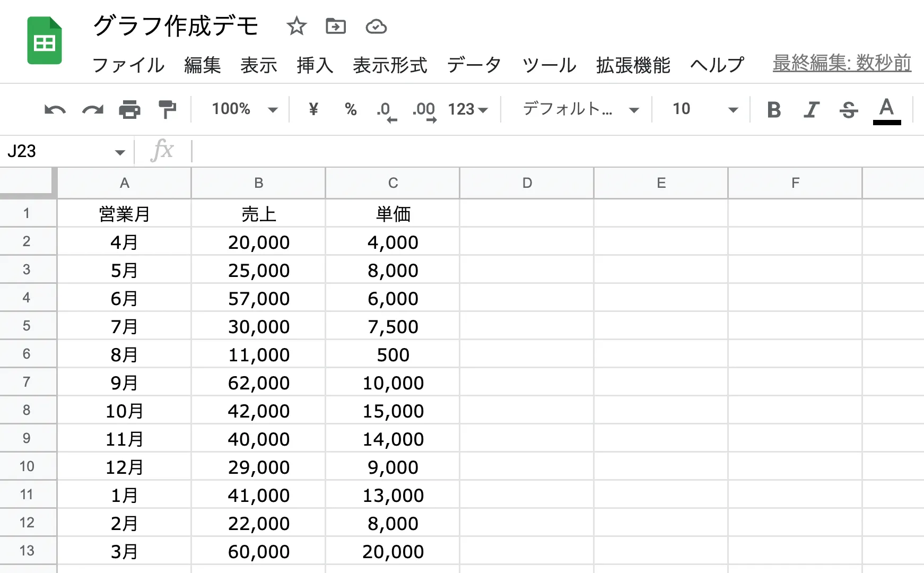Open the 拡張機能 menu

tap(633, 65)
